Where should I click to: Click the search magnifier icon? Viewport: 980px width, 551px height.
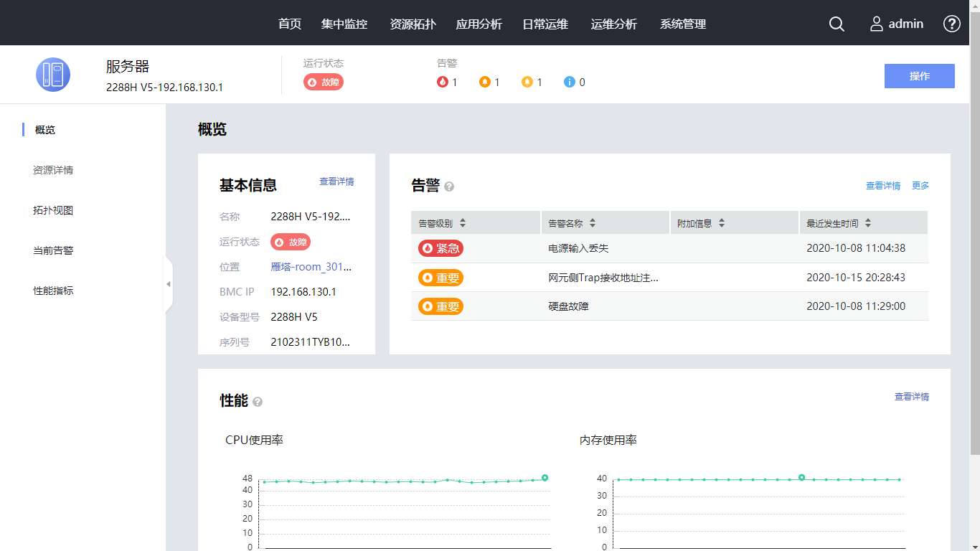pyautogui.click(x=837, y=24)
